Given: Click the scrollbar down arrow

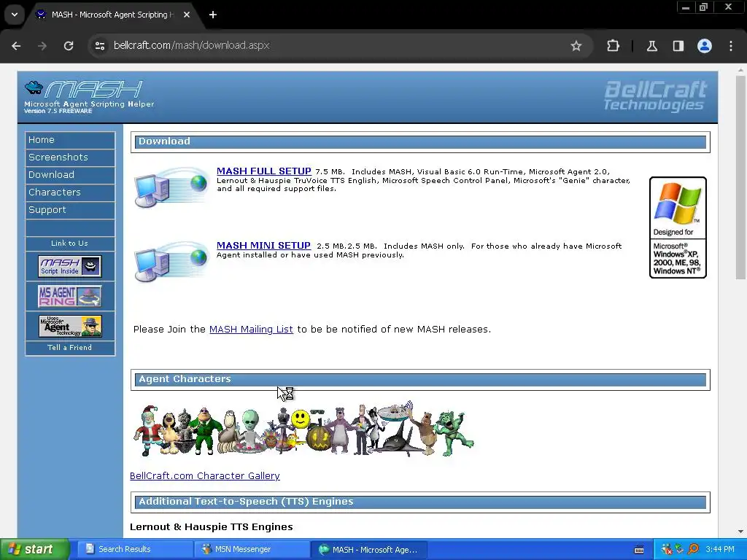Looking at the screenshot, I should pyautogui.click(x=740, y=532).
